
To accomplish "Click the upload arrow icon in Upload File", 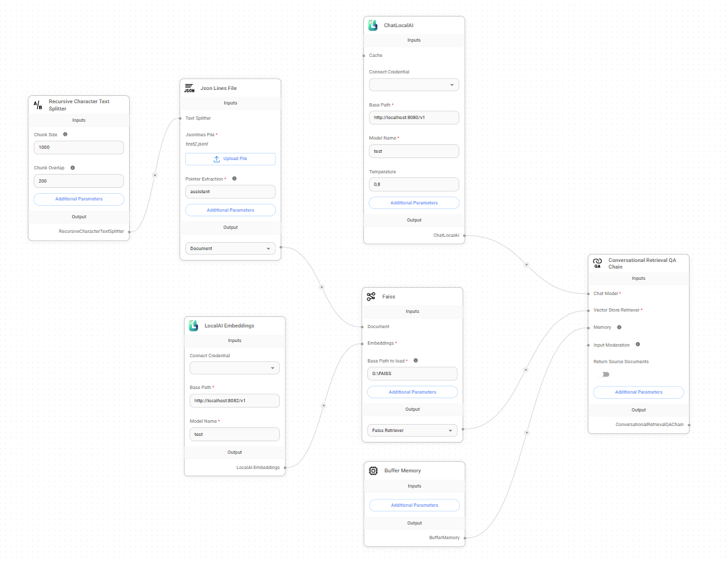I will click(x=216, y=159).
